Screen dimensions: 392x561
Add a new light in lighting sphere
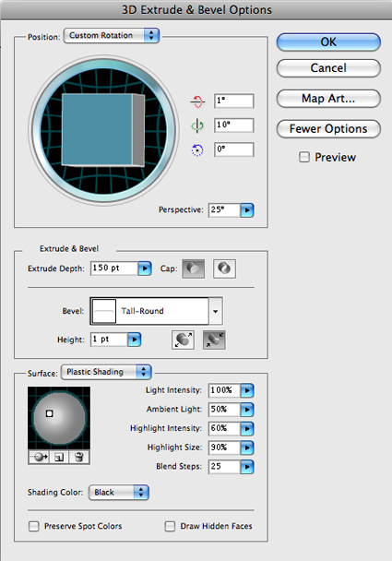[x=59, y=457]
